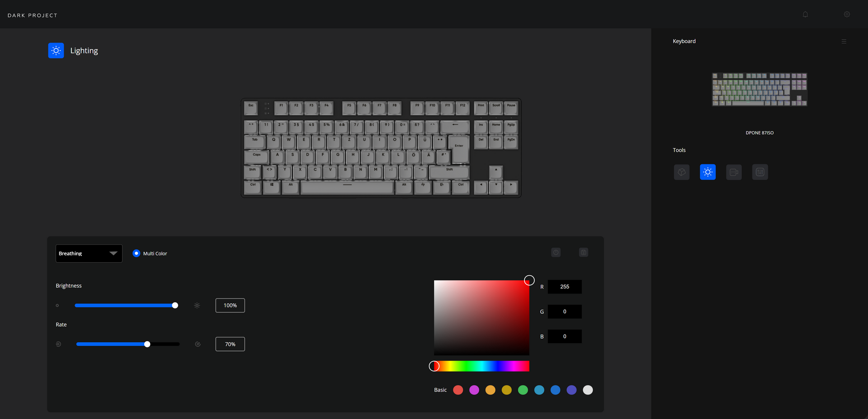Open the notifications bell icon
The width and height of the screenshot is (868, 419).
[805, 14]
